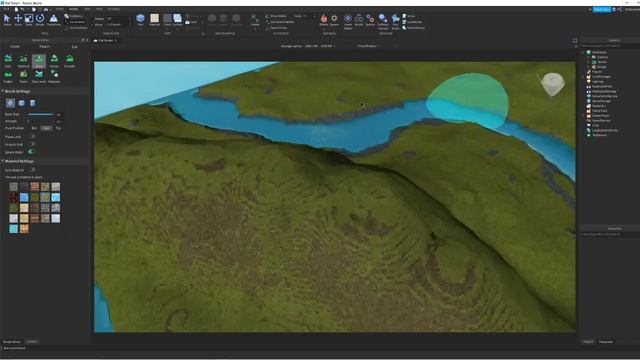Activate the Select tool in ribbon

[7, 20]
